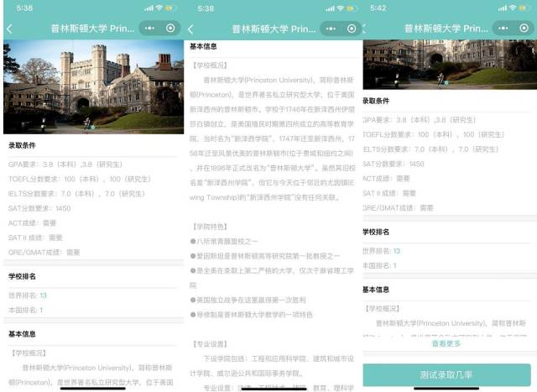Open the three-dot menu on the right screen

tap(500, 28)
